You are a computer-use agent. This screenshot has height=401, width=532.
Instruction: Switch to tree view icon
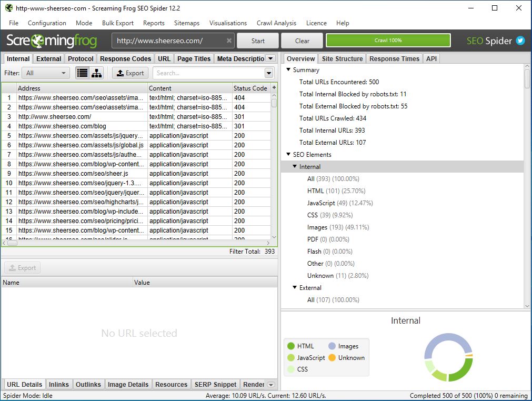pos(97,73)
